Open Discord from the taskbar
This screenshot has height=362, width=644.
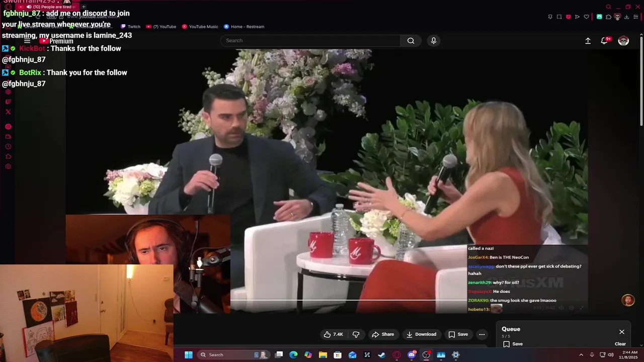412,355
